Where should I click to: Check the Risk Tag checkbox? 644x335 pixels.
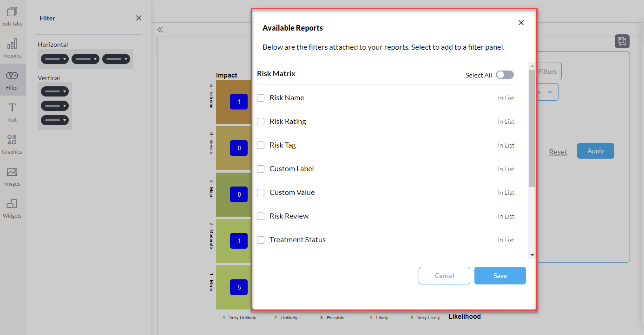(x=261, y=145)
